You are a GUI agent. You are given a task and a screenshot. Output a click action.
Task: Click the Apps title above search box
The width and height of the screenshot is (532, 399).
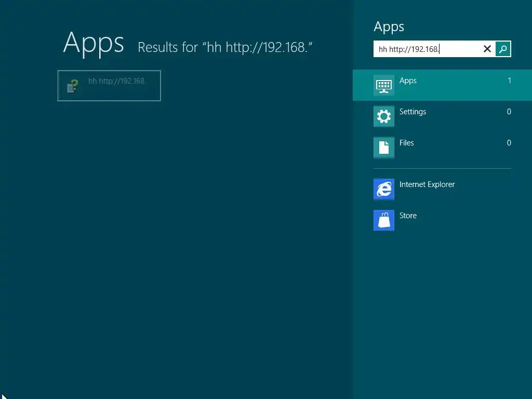coord(389,27)
